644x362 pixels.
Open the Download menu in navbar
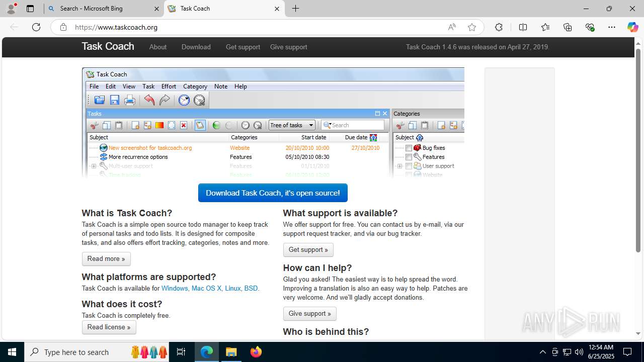tap(196, 47)
